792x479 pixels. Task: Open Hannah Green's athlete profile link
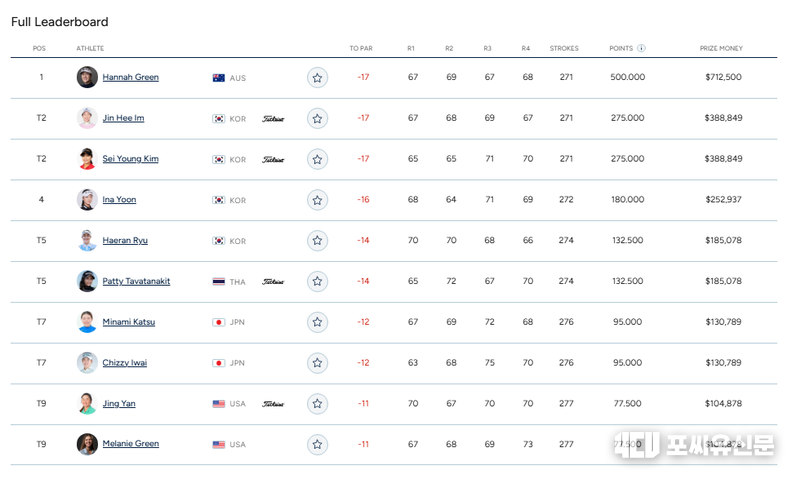point(130,77)
